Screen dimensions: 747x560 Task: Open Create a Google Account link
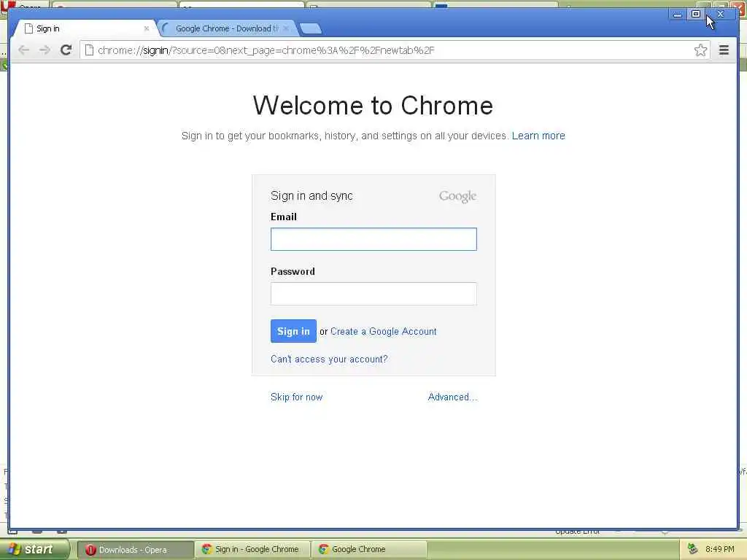click(x=384, y=332)
